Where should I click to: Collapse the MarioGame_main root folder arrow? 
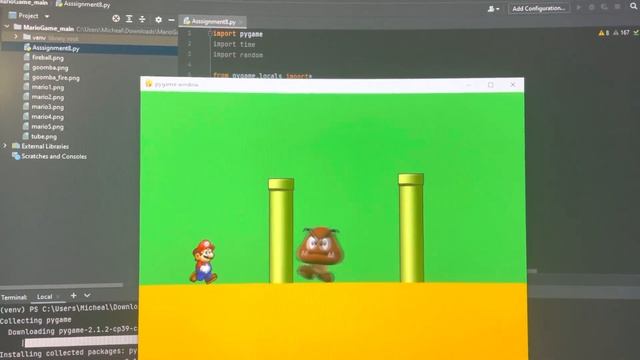[7, 27]
